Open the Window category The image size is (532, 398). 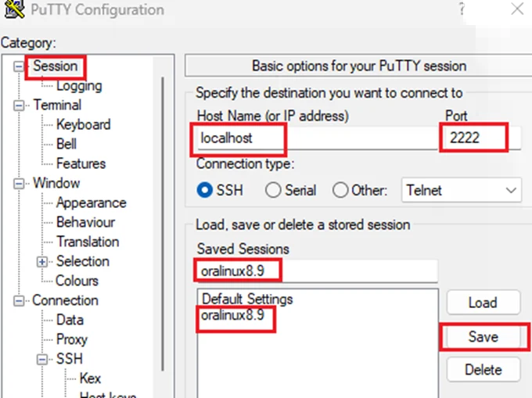tap(56, 184)
